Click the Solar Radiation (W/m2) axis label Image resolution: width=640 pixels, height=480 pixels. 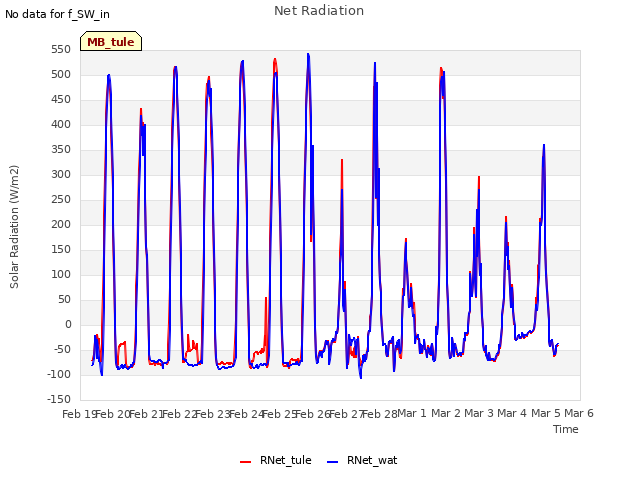(x=14, y=227)
